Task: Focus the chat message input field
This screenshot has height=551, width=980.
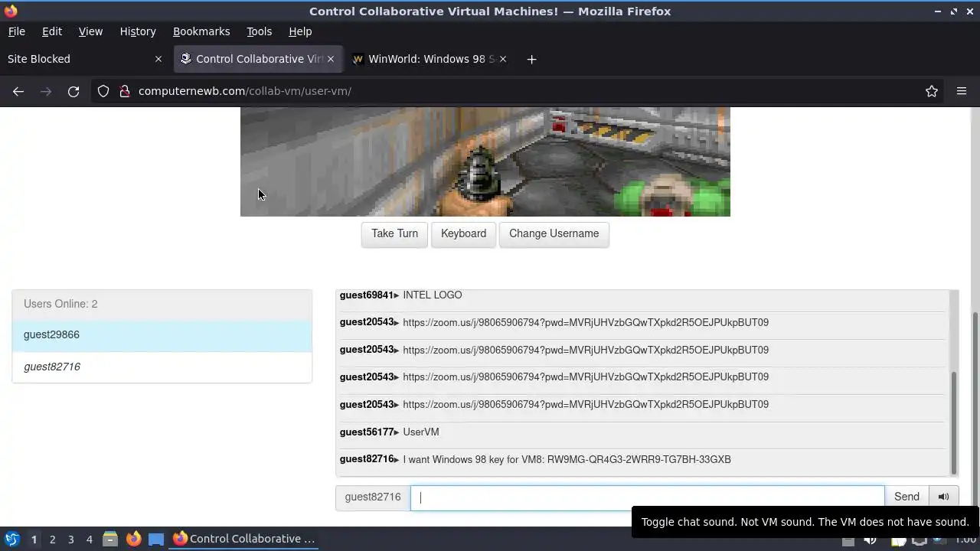Action: point(647,497)
